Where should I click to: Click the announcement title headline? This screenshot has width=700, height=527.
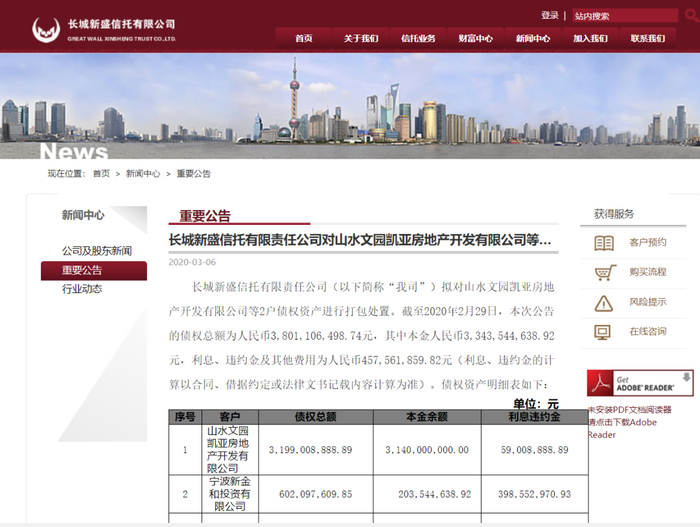point(360,240)
